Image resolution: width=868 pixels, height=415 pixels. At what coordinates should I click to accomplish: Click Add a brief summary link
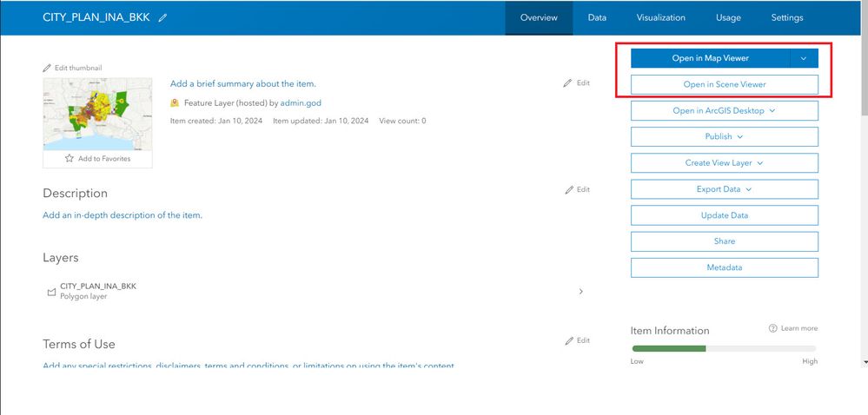click(x=243, y=83)
